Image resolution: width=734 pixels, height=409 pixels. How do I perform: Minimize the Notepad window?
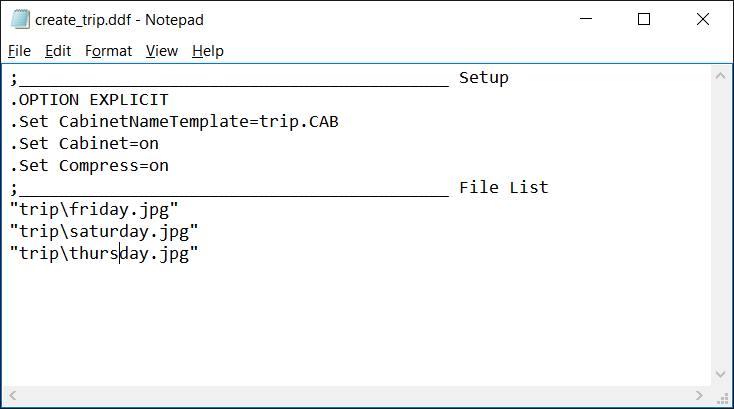point(586,19)
